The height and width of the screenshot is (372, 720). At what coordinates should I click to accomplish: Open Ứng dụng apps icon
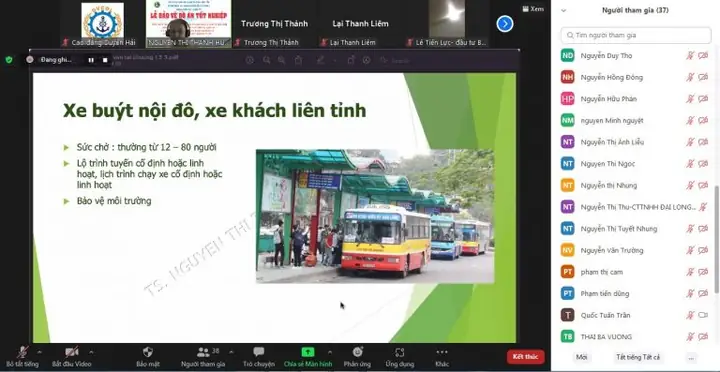click(399, 352)
